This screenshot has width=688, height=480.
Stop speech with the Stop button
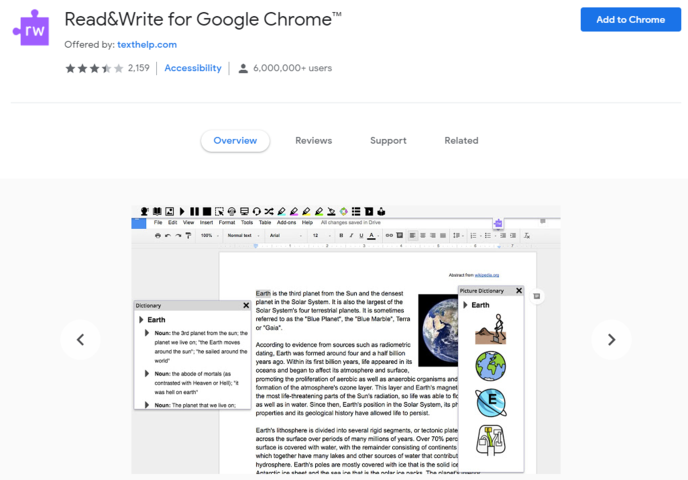click(x=207, y=211)
